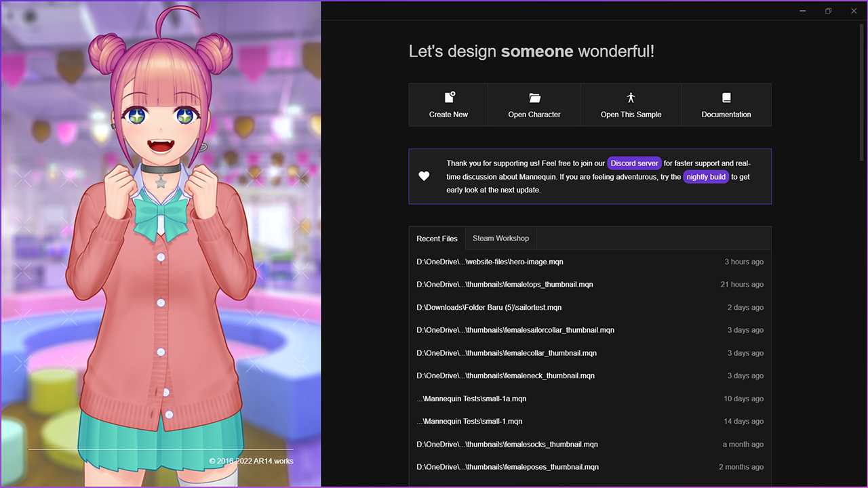
Task: Open femalecollar_thumbnail.mqn recent file
Action: coord(590,353)
